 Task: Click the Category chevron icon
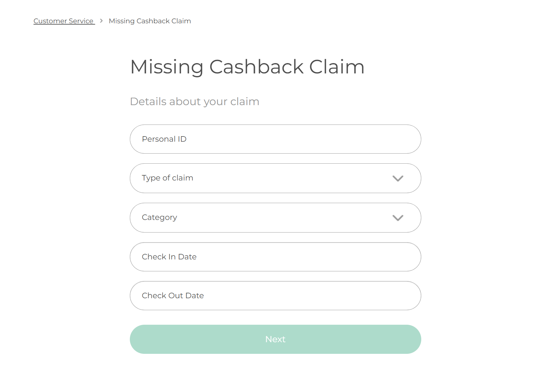399,218
